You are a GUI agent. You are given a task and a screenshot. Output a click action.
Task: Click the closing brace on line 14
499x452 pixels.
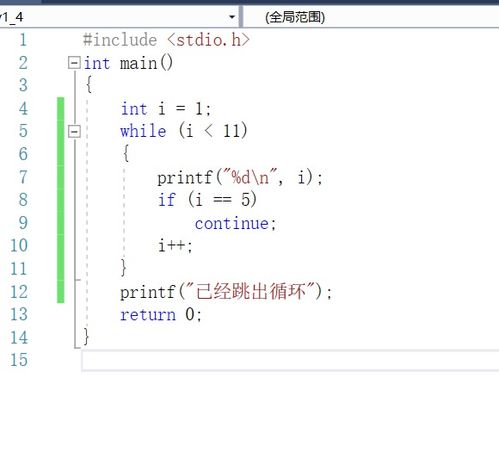pos(86,336)
